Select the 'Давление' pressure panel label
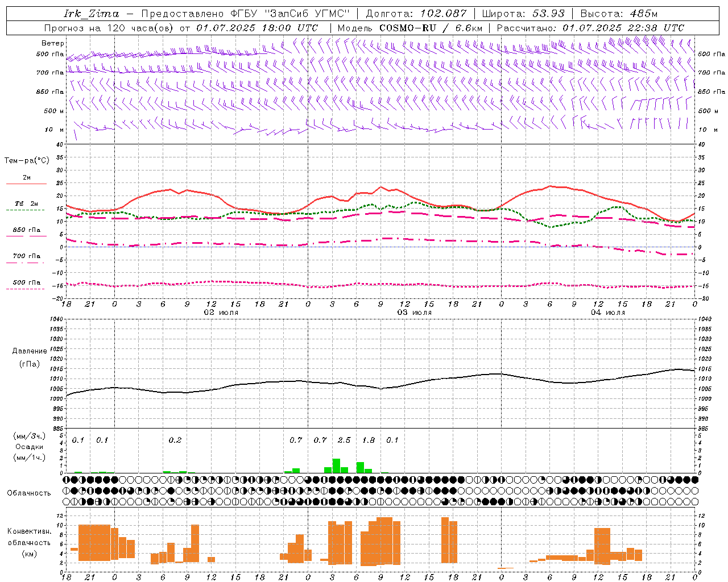The image size is (728, 582). (x=30, y=351)
